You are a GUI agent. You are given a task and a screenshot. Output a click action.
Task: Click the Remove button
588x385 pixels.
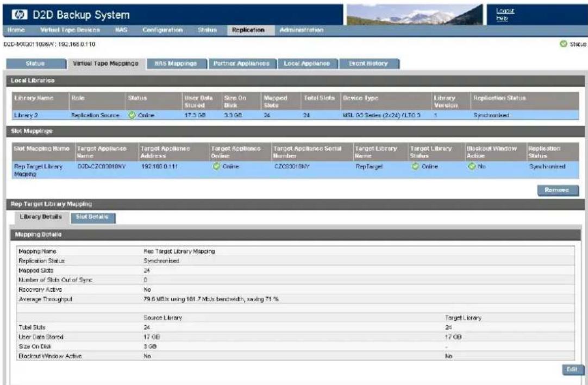[x=557, y=190]
